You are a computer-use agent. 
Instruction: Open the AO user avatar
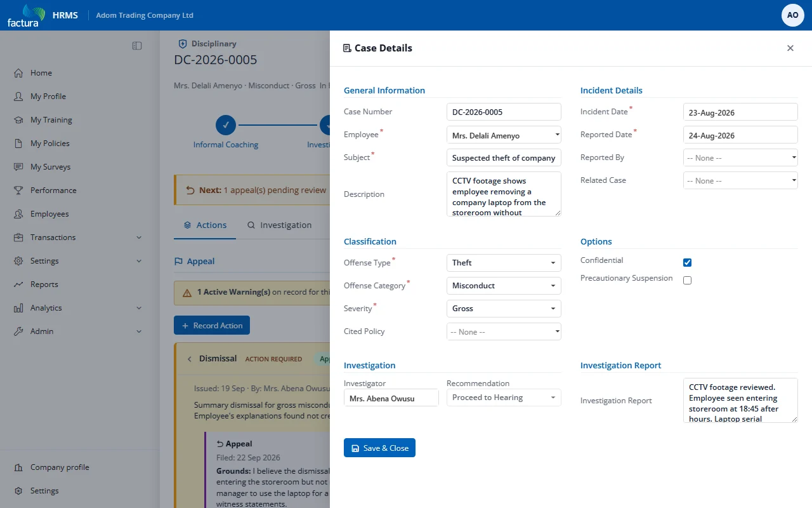click(793, 15)
